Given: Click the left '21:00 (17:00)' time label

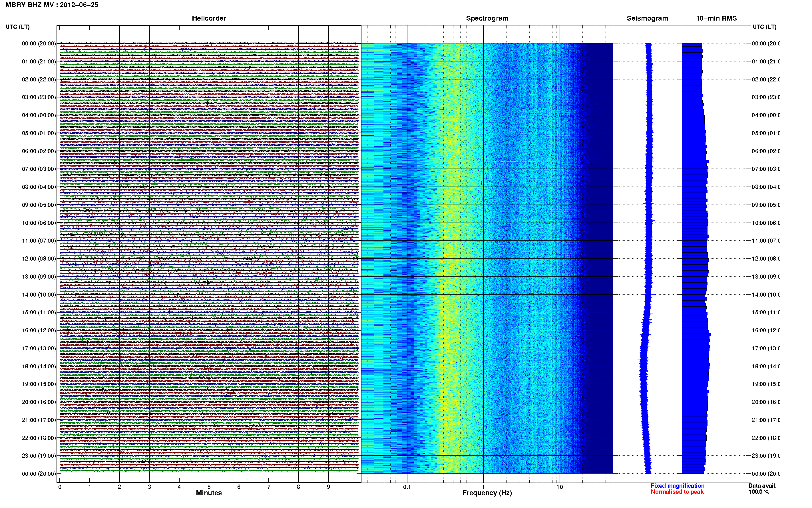Looking at the screenshot, I should [39, 420].
